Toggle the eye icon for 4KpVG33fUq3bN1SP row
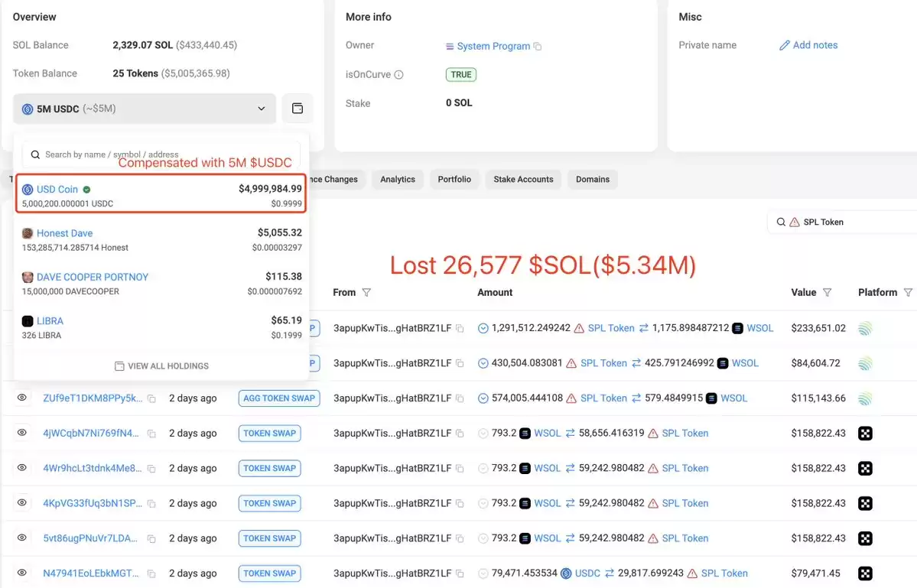This screenshot has width=917, height=588. pos(21,502)
